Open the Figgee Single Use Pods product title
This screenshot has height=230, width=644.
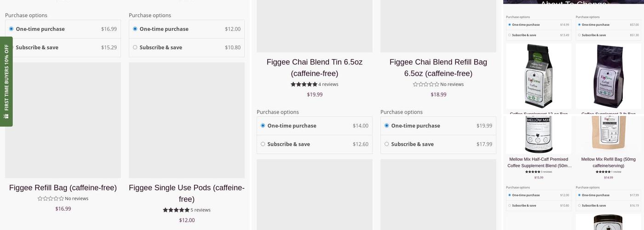point(187,193)
